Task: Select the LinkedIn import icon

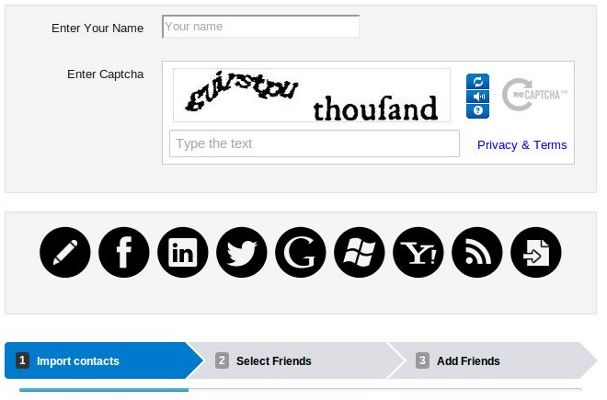Action: pyautogui.click(x=183, y=252)
